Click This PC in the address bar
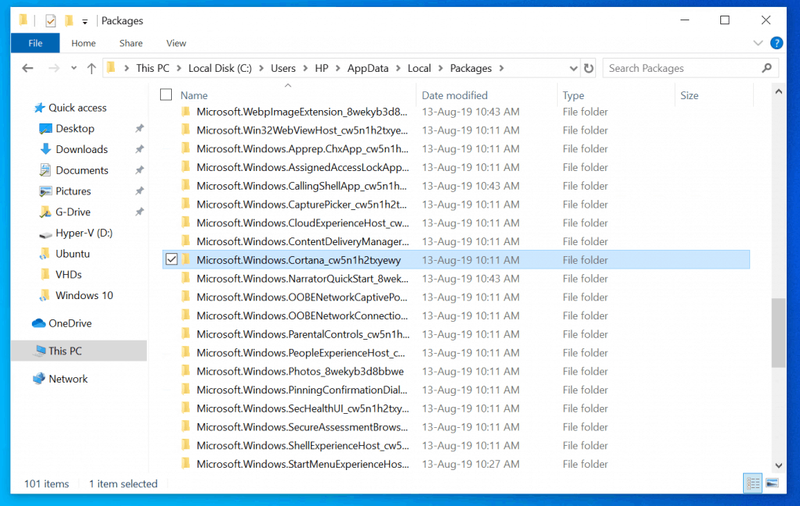Image resolution: width=800 pixels, height=506 pixels. click(153, 68)
